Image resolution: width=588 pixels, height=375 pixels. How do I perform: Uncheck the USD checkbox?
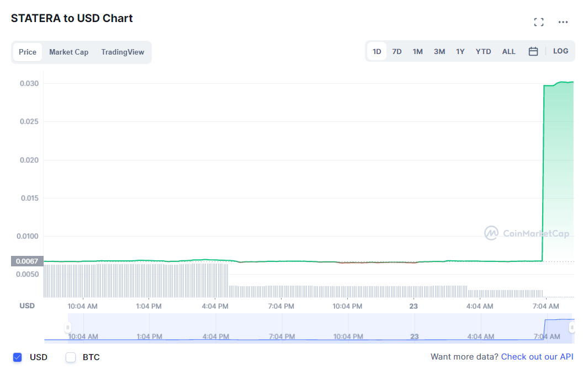(17, 357)
